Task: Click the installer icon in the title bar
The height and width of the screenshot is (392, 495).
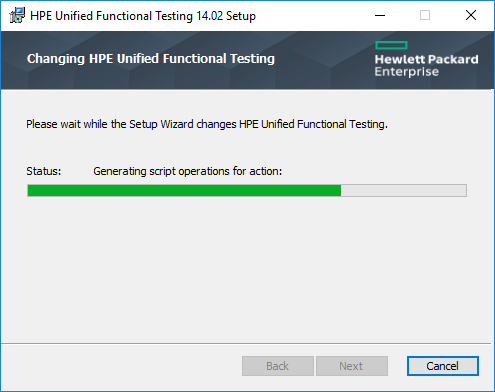Action: tap(17, 15)
